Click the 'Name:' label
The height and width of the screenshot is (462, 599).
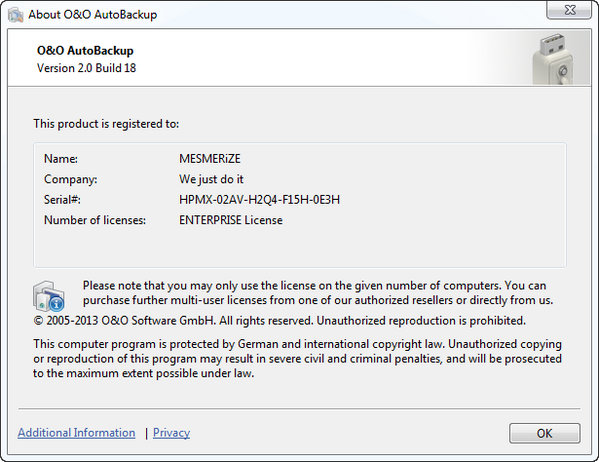tap(61, 159)
